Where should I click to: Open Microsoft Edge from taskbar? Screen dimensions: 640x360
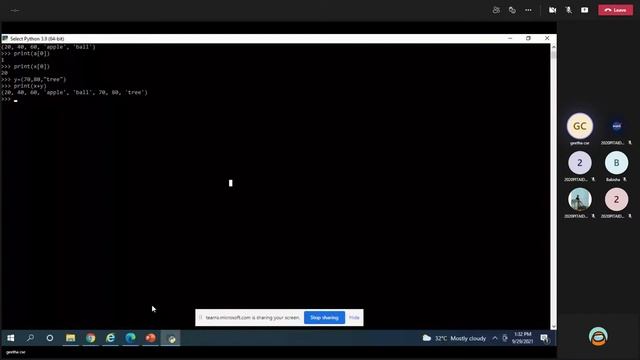point(131,338)
